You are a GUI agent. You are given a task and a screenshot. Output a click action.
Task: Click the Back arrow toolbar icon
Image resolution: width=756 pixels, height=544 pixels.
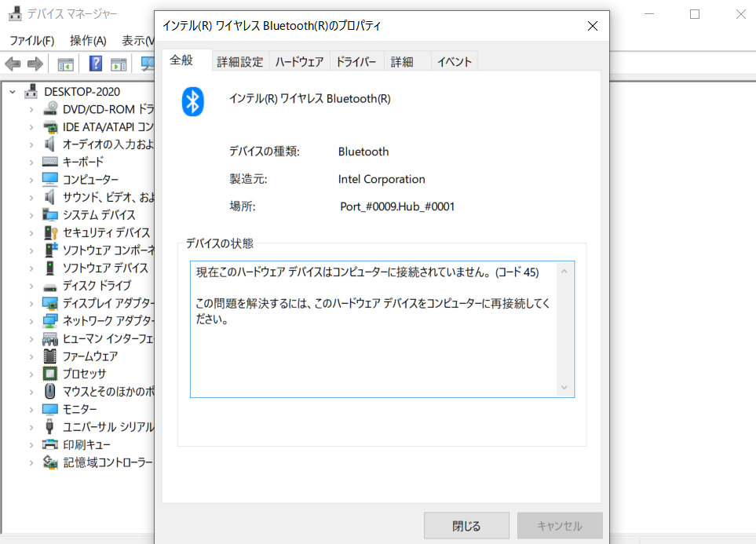(13, 64)
